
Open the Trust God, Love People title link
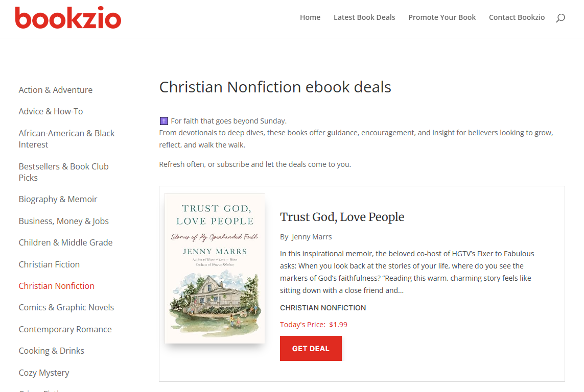click(342, 217)
